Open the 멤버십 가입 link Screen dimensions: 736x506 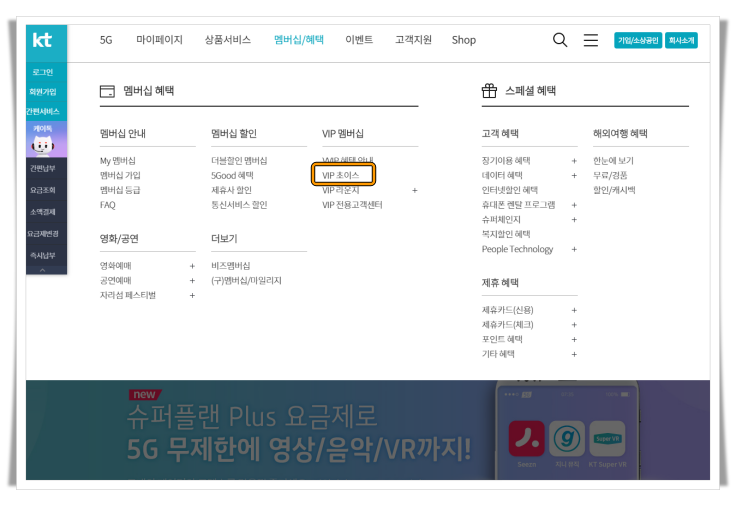click(x=120, y=176)
